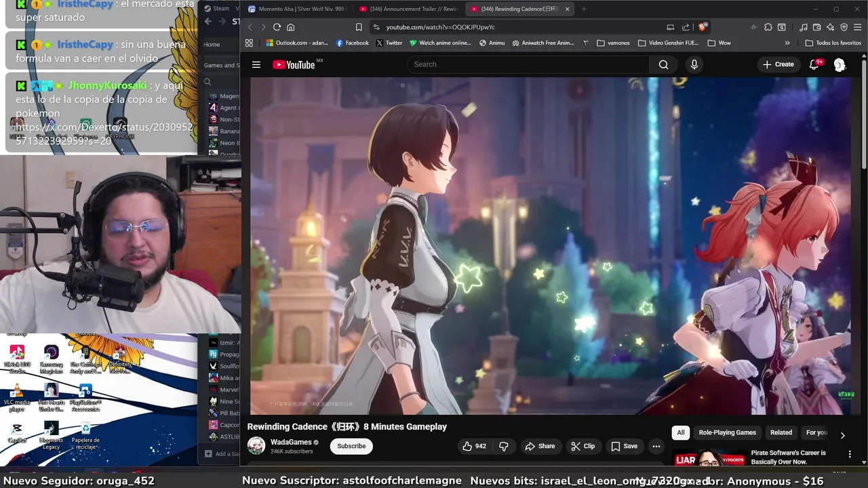This screenshot has width=868, height=488.
Task: Bookmark this page with the bookmark icon
Action: 359,27
